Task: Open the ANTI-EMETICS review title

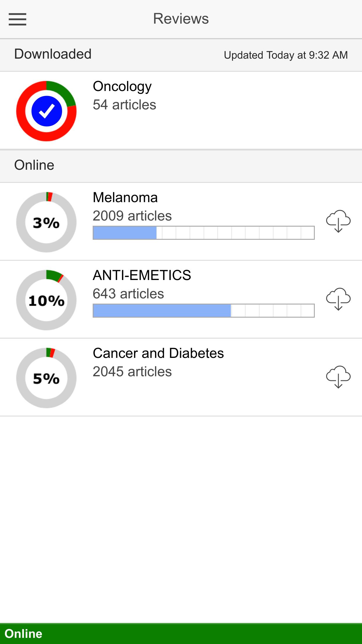Action: coord(142,275)
